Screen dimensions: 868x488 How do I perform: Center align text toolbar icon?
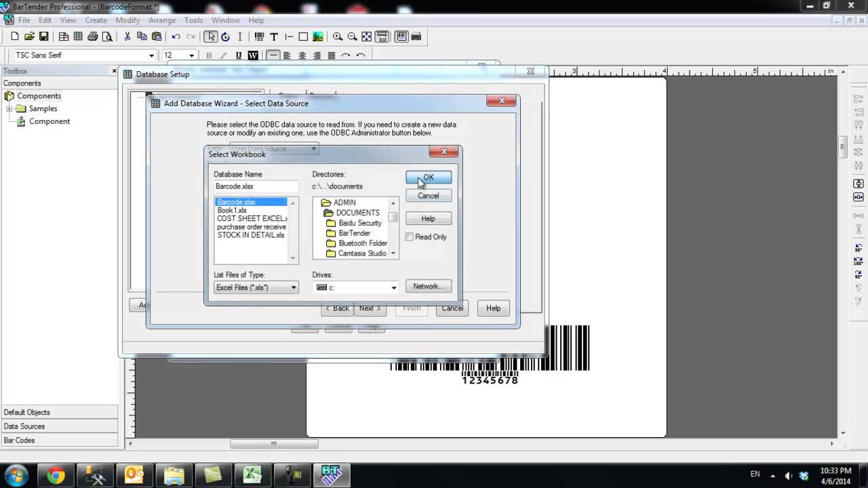[x=302, y=56]
